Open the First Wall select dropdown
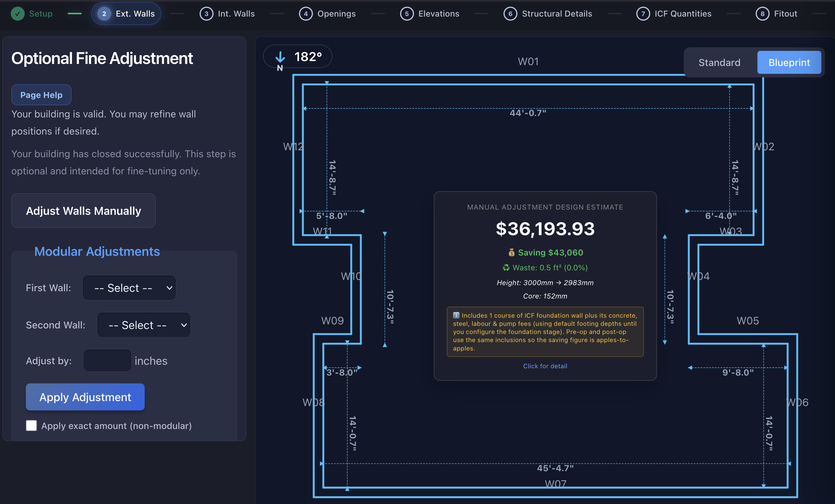Image resolution: width=835 pixels, height=504 pixels. (x=129, y=288)
